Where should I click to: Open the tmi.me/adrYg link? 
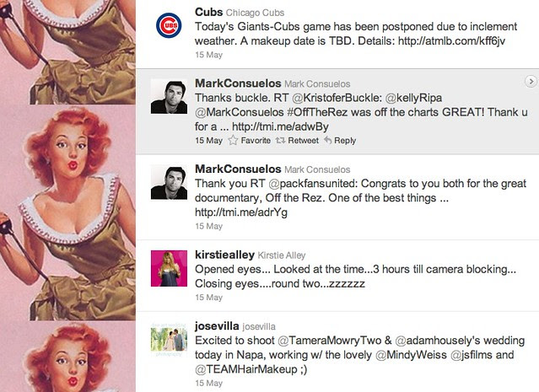pyautogui.click(x=241, y=212)
